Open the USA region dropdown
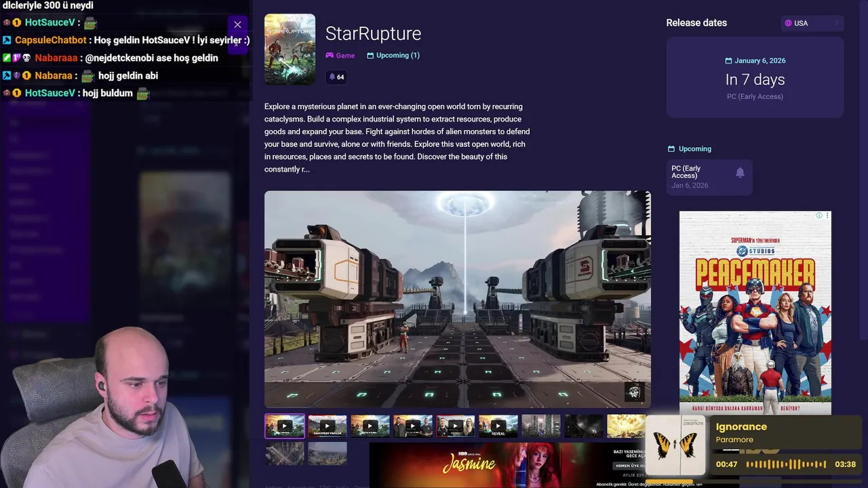The image size is (868, 488). click(x=812, y=23)
